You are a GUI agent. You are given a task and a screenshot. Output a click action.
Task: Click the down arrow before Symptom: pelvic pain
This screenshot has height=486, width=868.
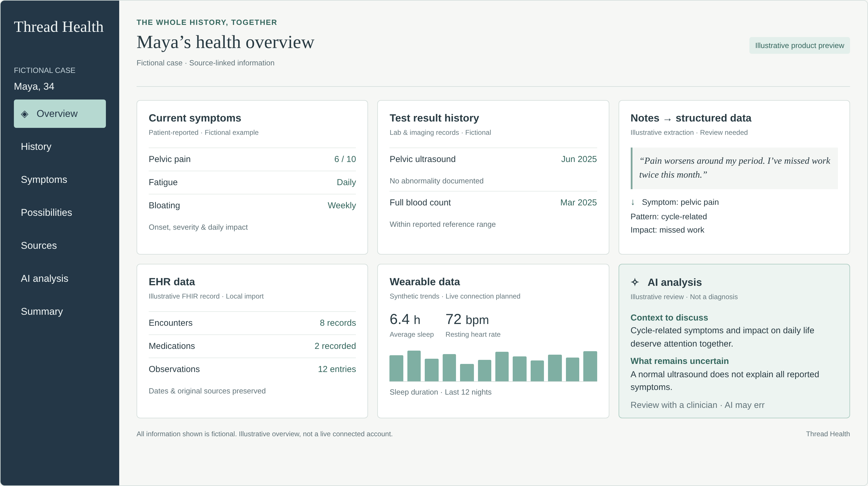click(x=633, y=202)
